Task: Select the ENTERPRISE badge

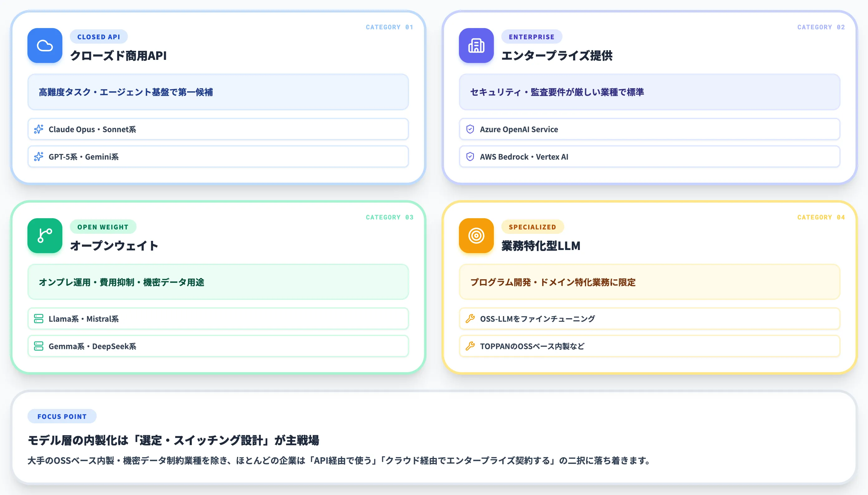Action: tap(531, 37)
